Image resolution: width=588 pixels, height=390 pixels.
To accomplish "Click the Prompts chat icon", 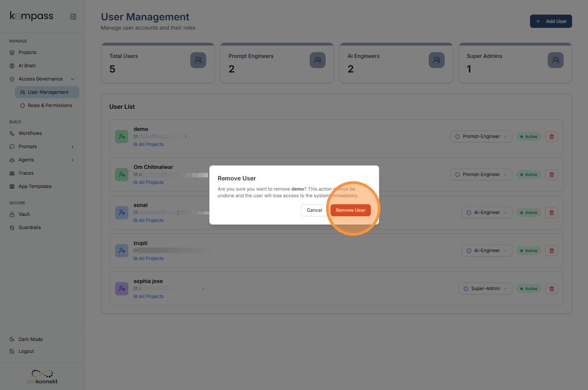I will 12,146.
